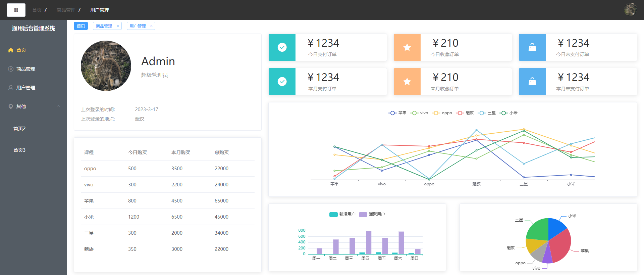Click last login location 武汉
The image size is (644, 275).
[x=140, y=119]
